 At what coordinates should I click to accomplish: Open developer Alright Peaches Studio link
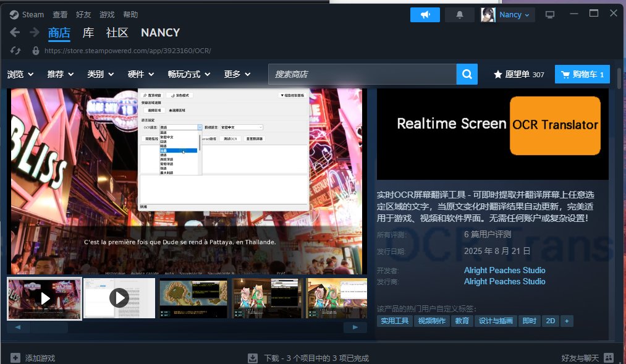(505, 270)
